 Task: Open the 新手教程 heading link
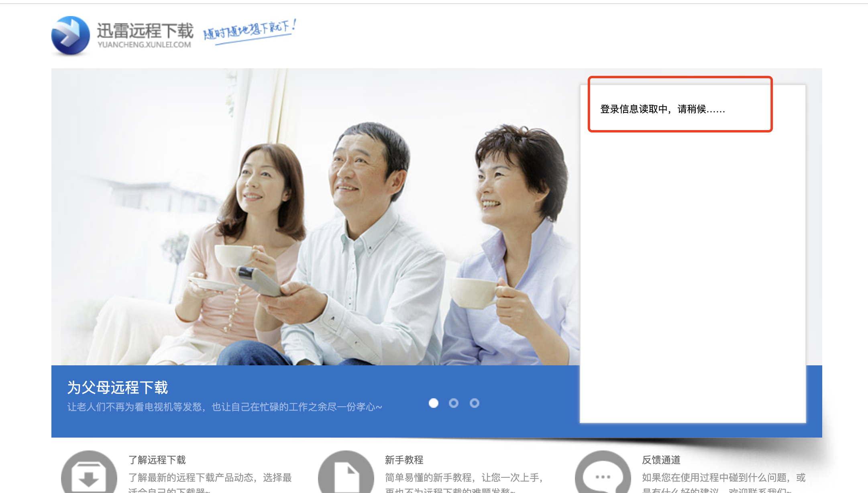pyautogui.click(x=404, y=460)
